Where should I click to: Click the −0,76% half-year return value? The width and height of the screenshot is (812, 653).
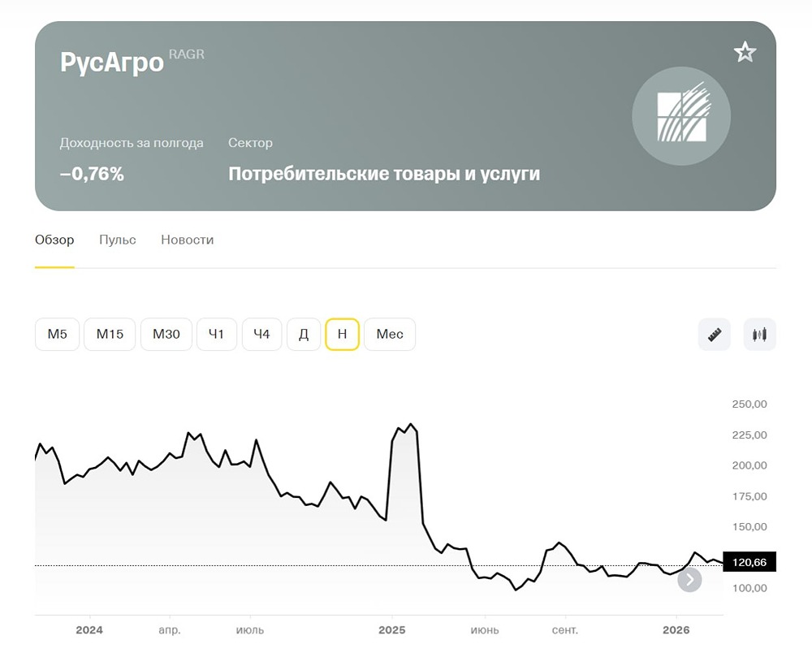tap(91, 172)
